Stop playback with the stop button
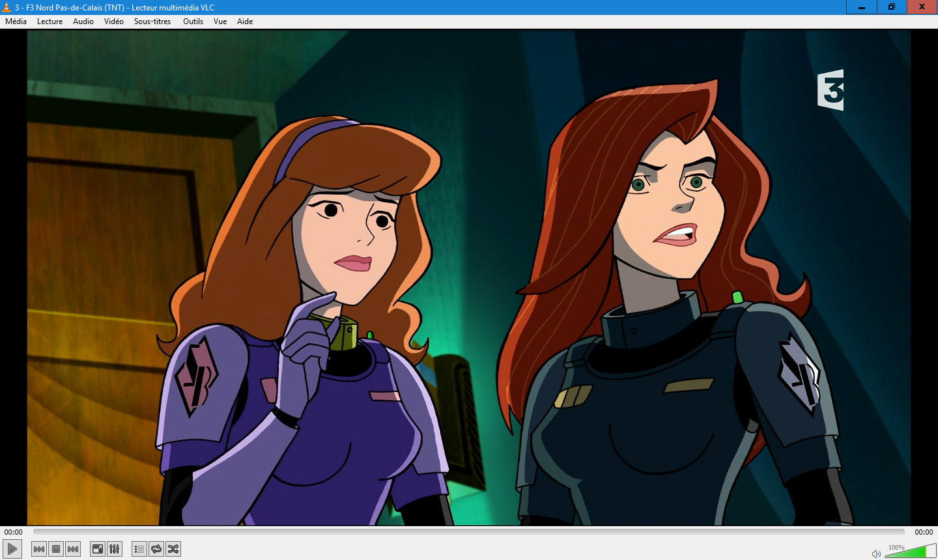This screenshot has width=938, height=560. pyautogui.click(x=56, y=549)
